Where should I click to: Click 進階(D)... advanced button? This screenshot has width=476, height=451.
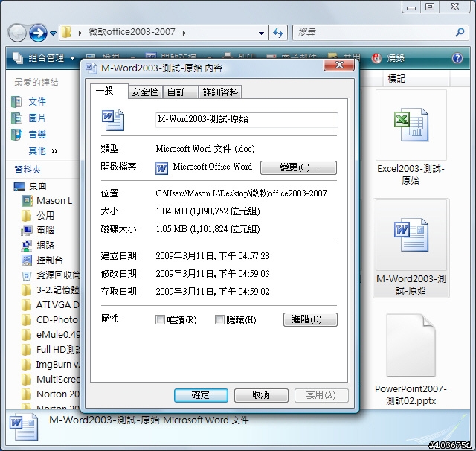click(x=310, y=319)
